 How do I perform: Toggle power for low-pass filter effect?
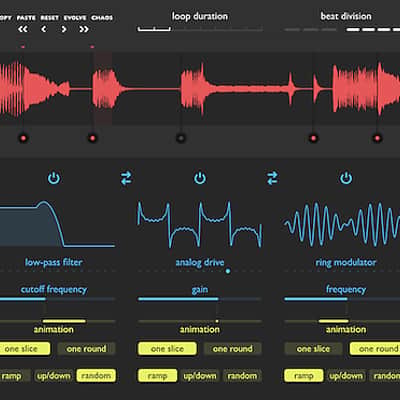54,178
